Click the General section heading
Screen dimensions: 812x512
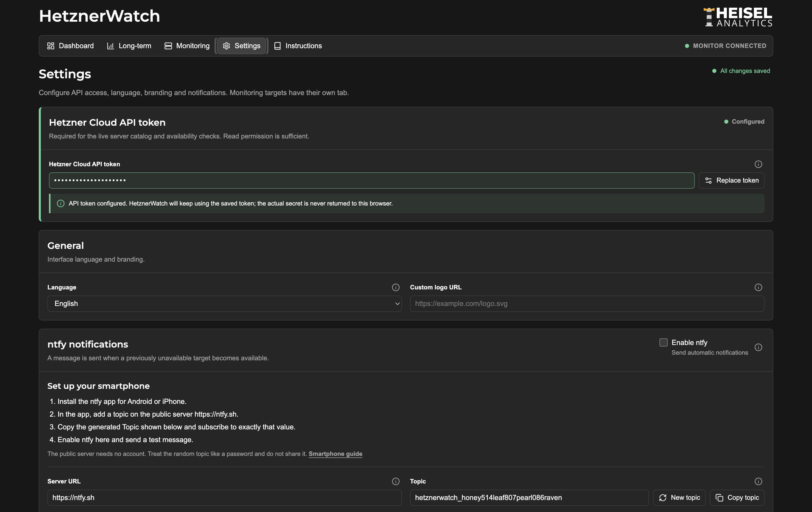point(66,246)
